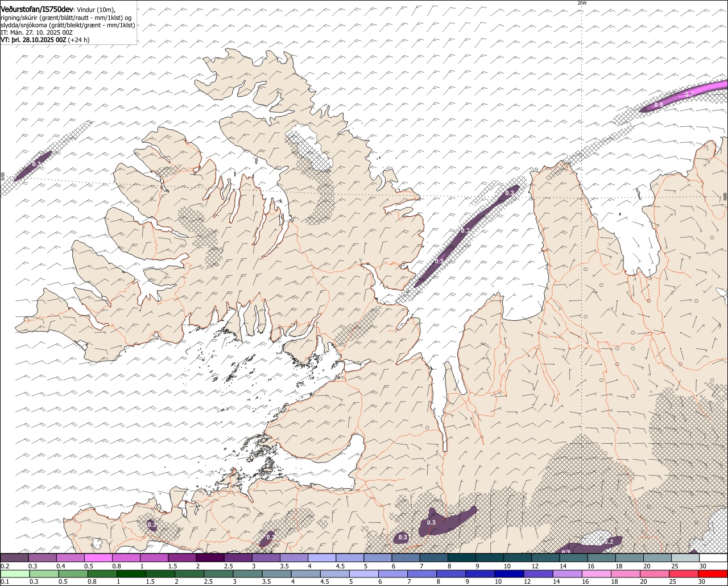Select the IT: Mán. 27. 10. 2025 00Z line
The height and width of the screenshot is (586, 728).
point(36,32)
